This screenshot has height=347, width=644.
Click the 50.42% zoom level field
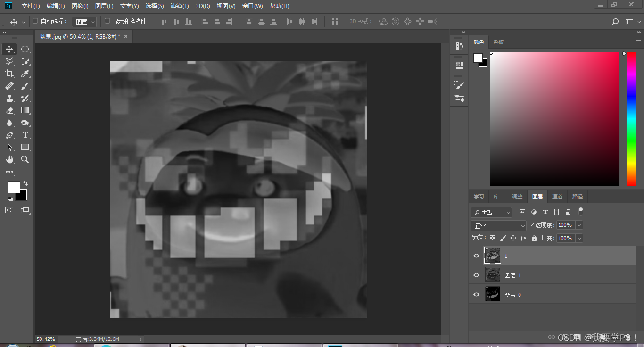(x=46, y=339)
